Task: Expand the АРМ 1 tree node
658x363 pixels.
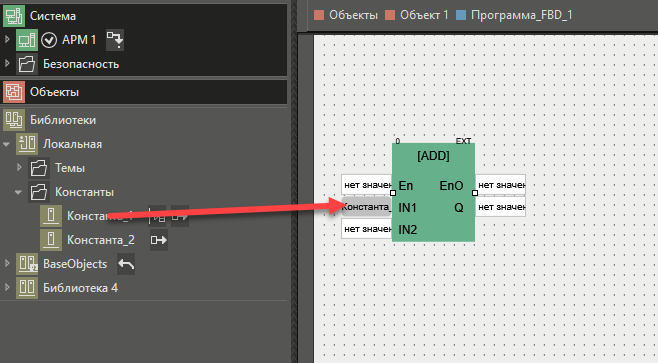Action: click(7, 39)
